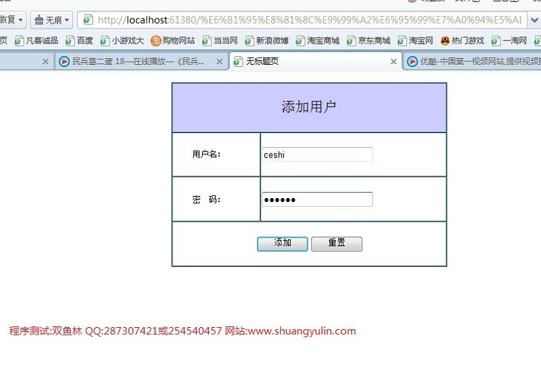Open the 热门游戏 bookmark

pos(463,41)
